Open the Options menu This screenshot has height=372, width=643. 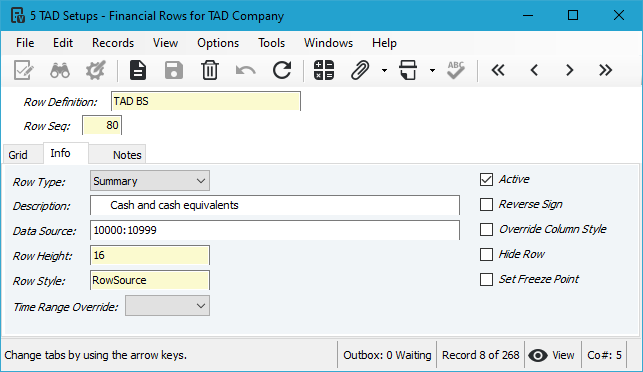[x=218, y=43]
